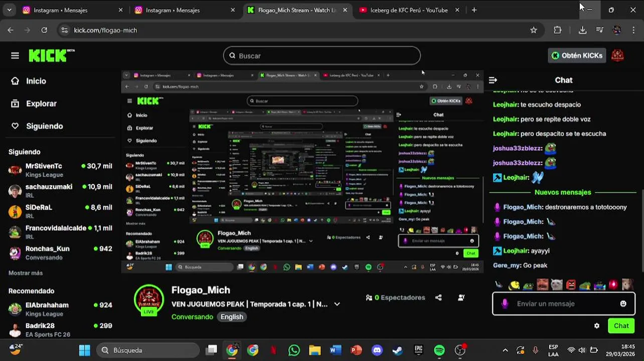Expand the stream title chevron

click(x=337, y=304)
